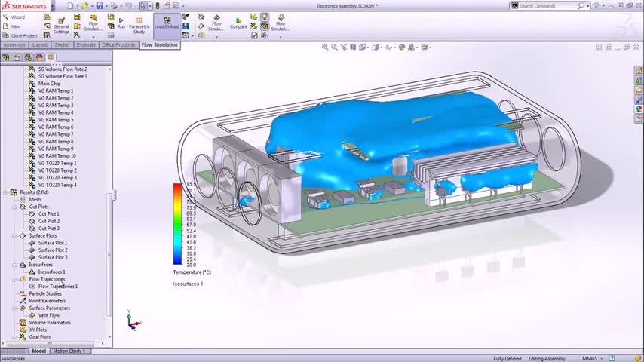Select Main Chip goal in tree

click(x=49, y=84)
